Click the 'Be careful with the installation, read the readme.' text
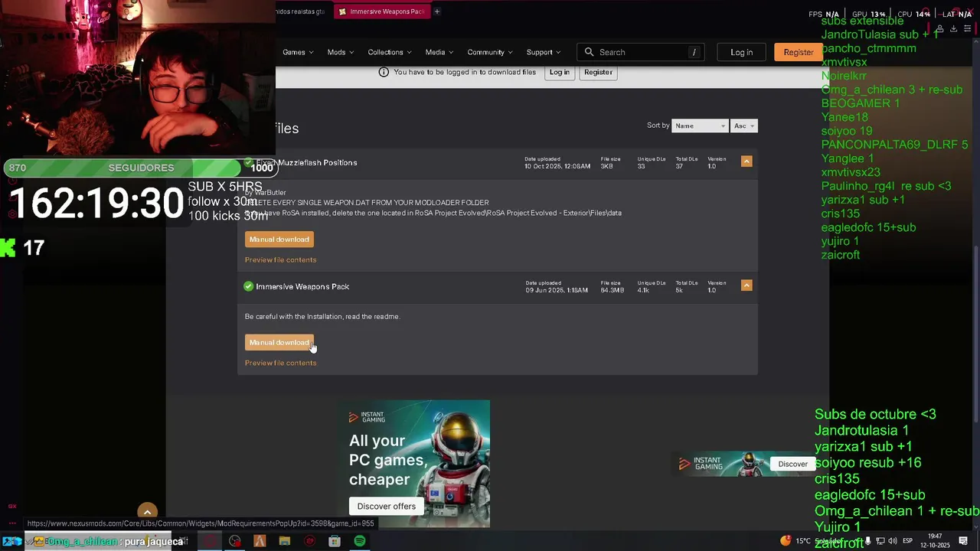Viewport: 980px width, 551px height. click(322, 316)
